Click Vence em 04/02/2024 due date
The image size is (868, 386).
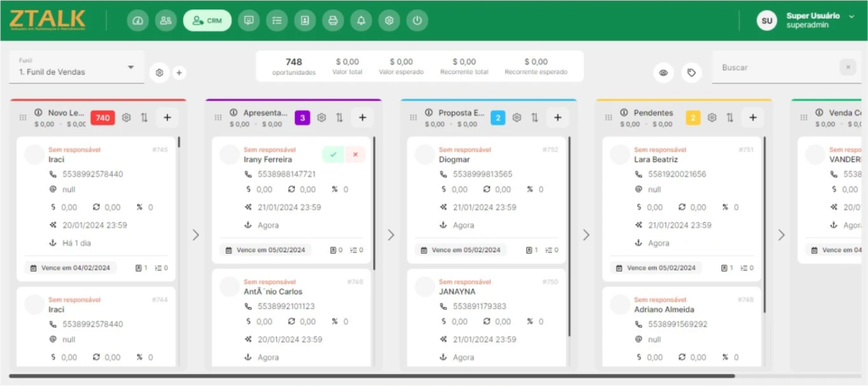coord(70,268)
